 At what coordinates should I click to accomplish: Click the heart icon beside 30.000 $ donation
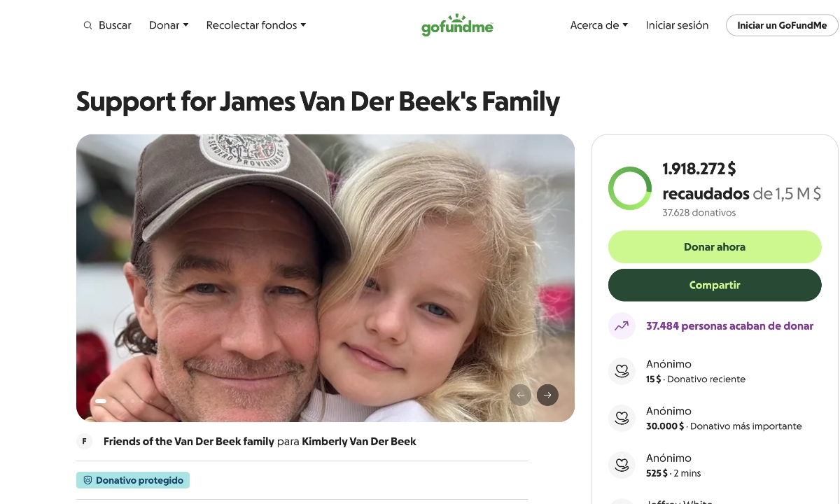(622, 418)
